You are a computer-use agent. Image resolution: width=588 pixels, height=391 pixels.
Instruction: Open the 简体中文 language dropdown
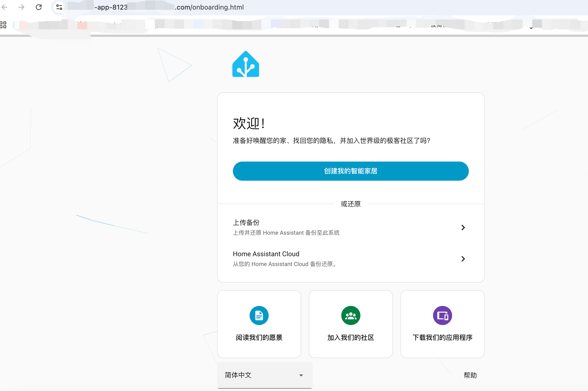265,375
